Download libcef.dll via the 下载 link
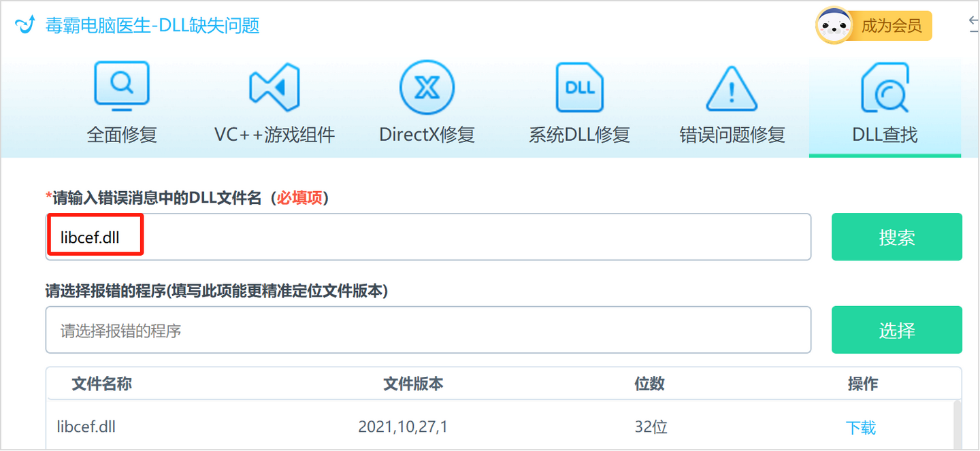 pyautogui.click(x=862, y=427)
